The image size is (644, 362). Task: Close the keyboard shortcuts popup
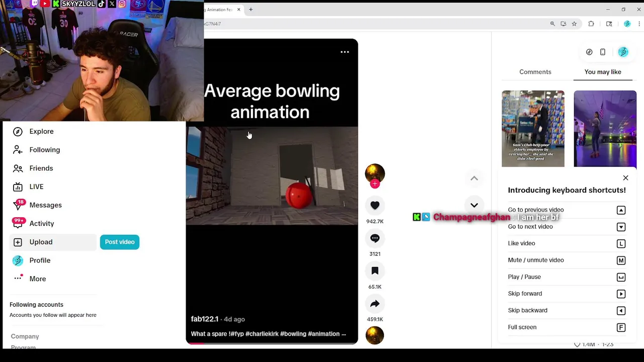tap(625, 178)
